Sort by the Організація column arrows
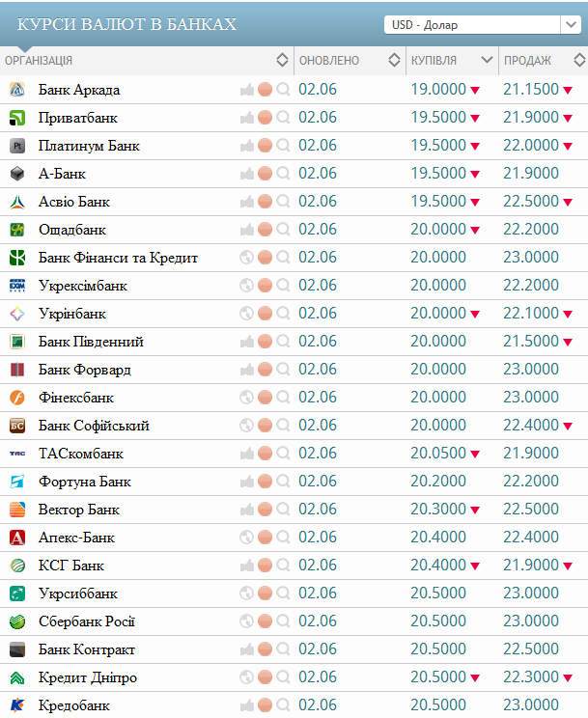This screenshot has height=718, width=588. pos(282,60)
